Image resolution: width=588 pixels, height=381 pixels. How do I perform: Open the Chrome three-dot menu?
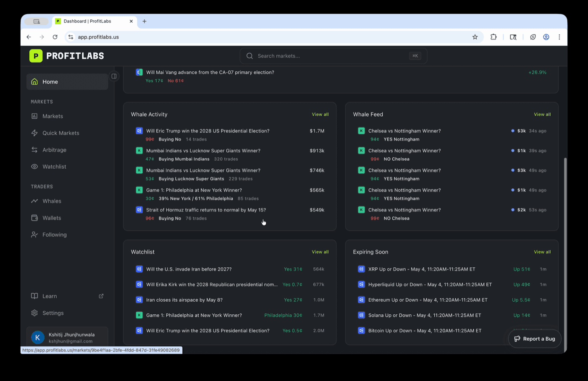(559, 37)
